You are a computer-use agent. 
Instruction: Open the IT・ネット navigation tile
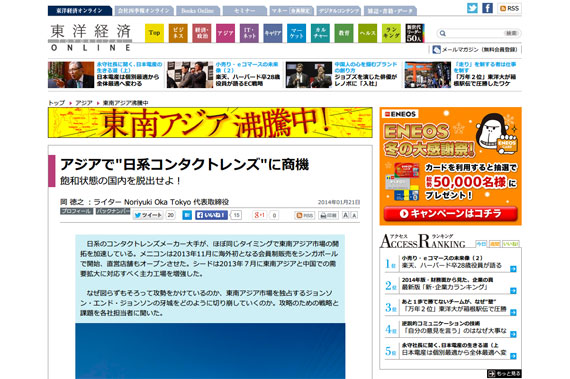pyautogui.click(x=249, y=33)
